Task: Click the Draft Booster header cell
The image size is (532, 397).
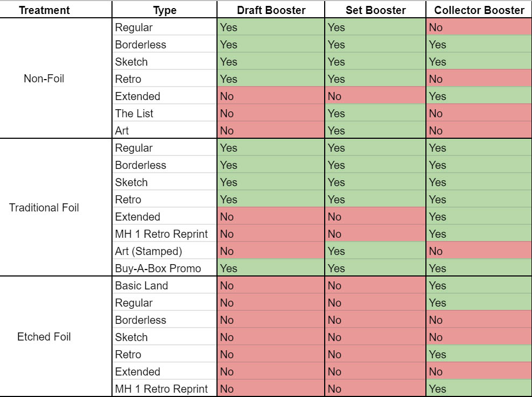Action: coord(271,10)
